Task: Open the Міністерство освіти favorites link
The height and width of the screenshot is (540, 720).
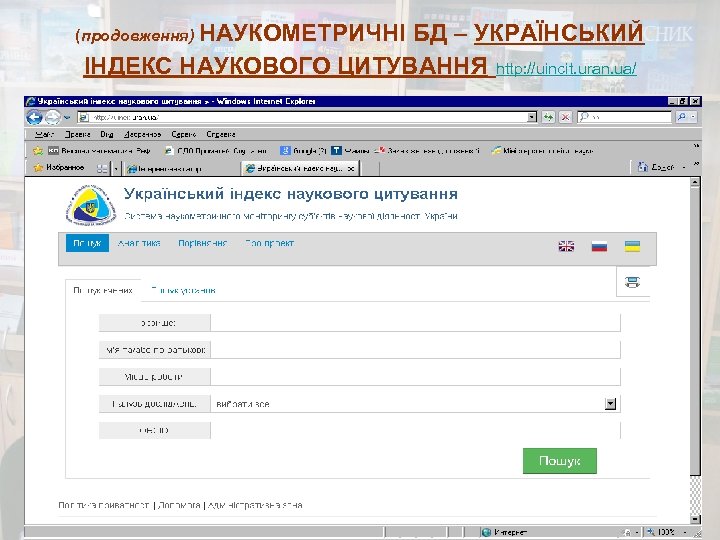Action: [542, 151]
